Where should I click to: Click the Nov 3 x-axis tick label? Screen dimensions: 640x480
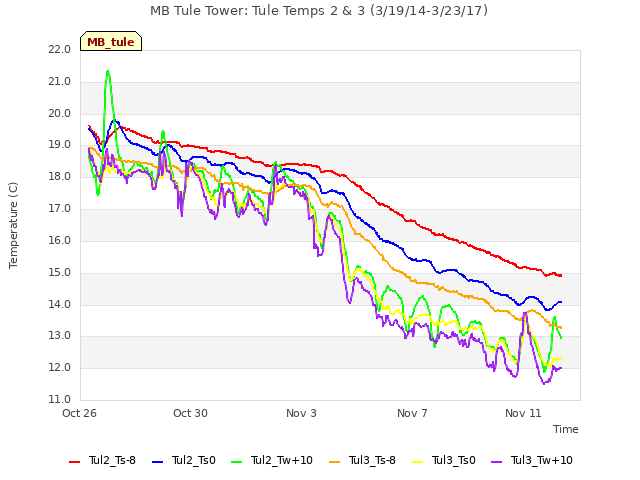(x=301, y=413)
